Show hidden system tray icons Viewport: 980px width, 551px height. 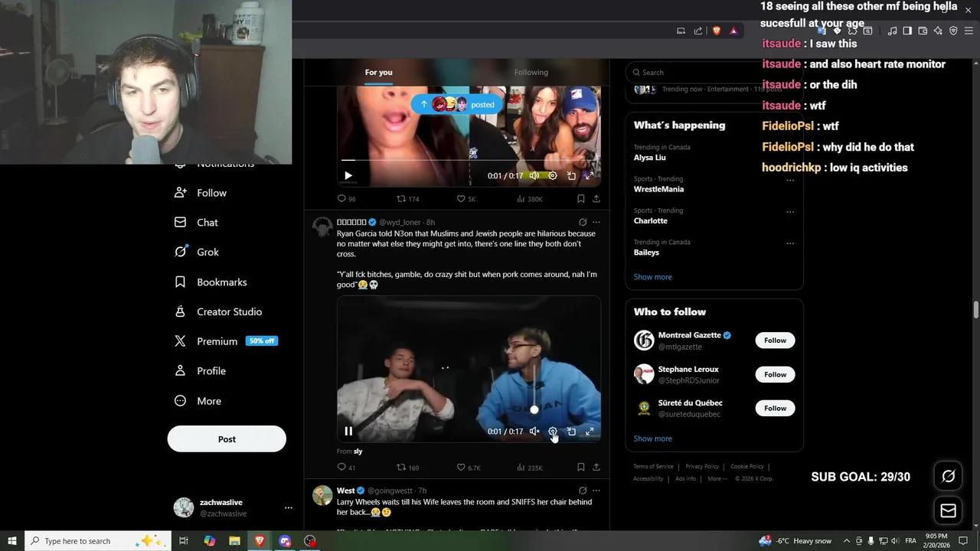[x=846, y=541]
